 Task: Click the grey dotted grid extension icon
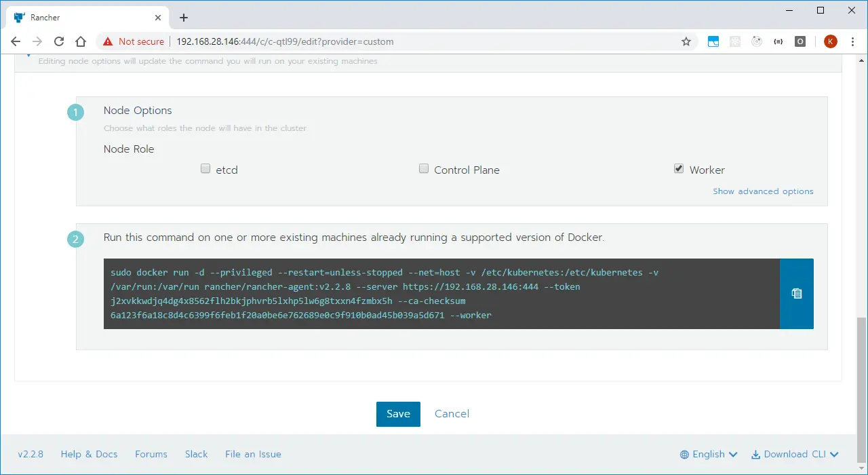pyautogui.click(x=735, y=41)
